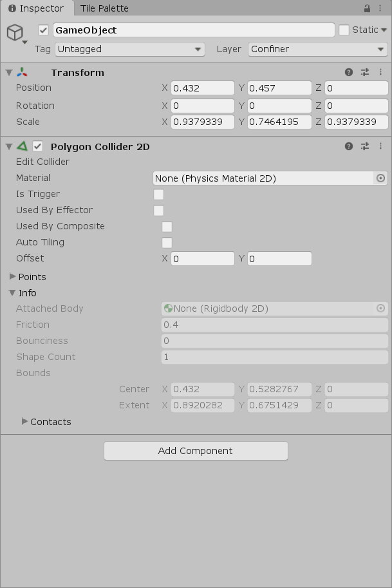Click the Polygon Collider 2D help icon
Viewport: 392px width, 588px height.
[348, 146]
